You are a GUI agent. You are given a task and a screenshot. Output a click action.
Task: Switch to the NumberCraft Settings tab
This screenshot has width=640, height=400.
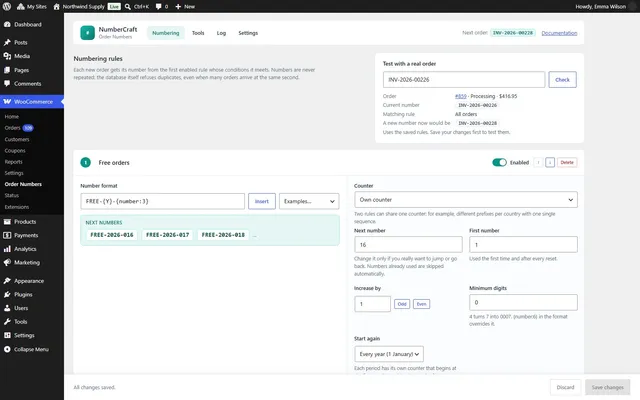(x=248, y=33)
